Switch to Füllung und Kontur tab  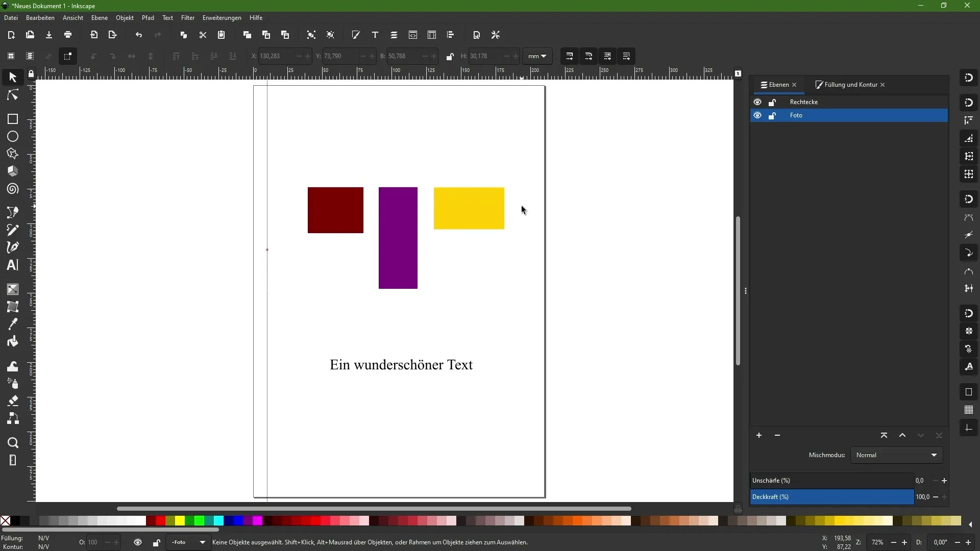850,85
